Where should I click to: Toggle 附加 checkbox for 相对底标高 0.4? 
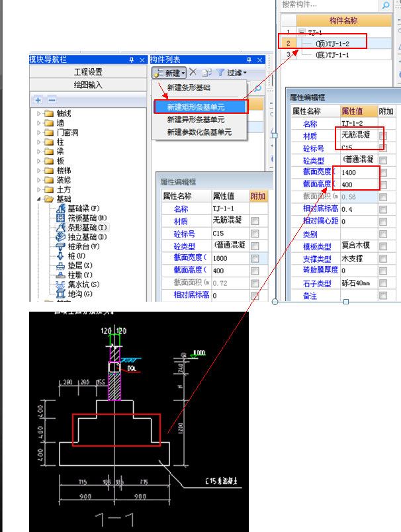click(x=383, y=209)
